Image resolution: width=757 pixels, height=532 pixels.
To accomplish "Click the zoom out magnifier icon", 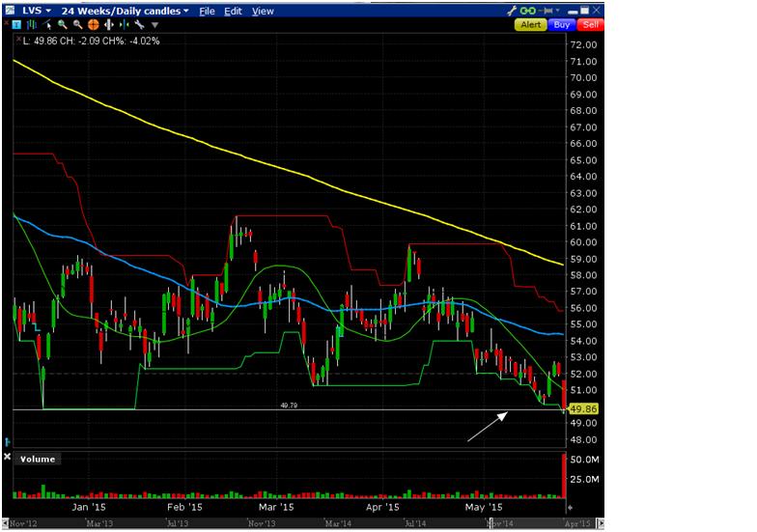I will coord(78,24).
